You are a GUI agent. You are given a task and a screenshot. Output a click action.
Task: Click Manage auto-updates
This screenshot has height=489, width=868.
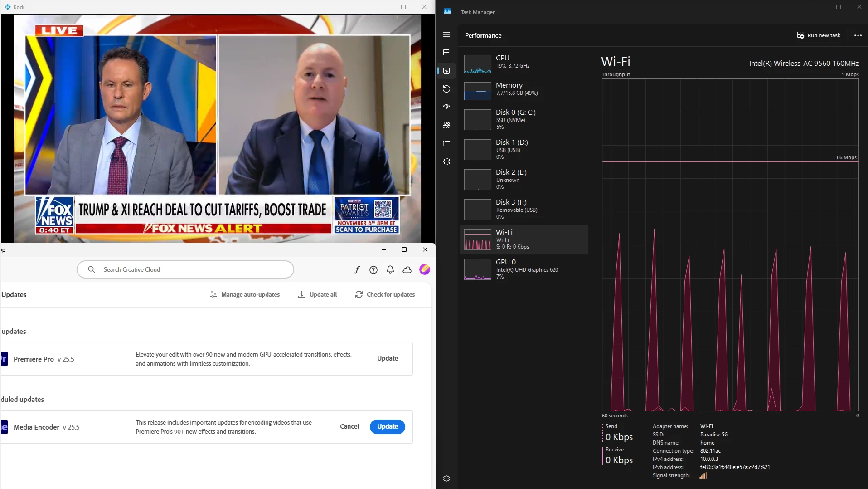click(245, 294)
